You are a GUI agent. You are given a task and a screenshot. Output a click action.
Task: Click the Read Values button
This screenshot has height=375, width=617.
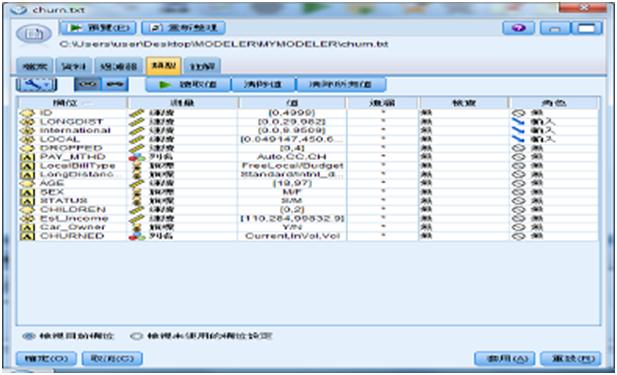[x=188, y=84]
